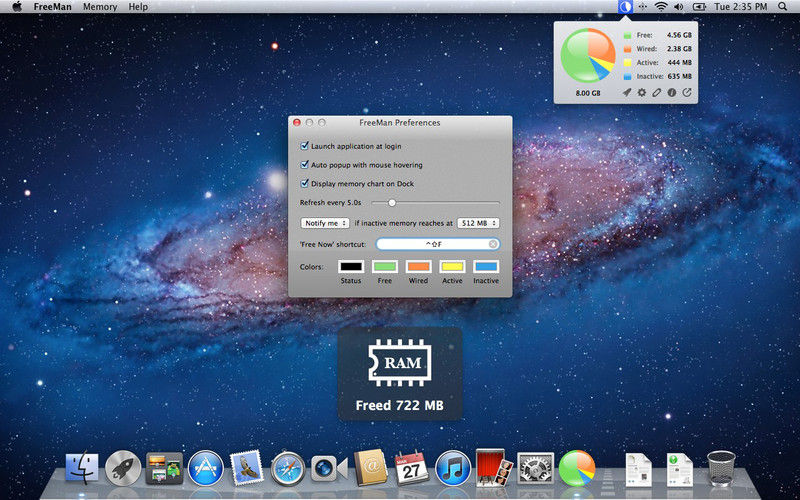Open Address Book in the Dock
This screenshot has height=500, width=800.
pyautogui.click(x=371, y=467)
